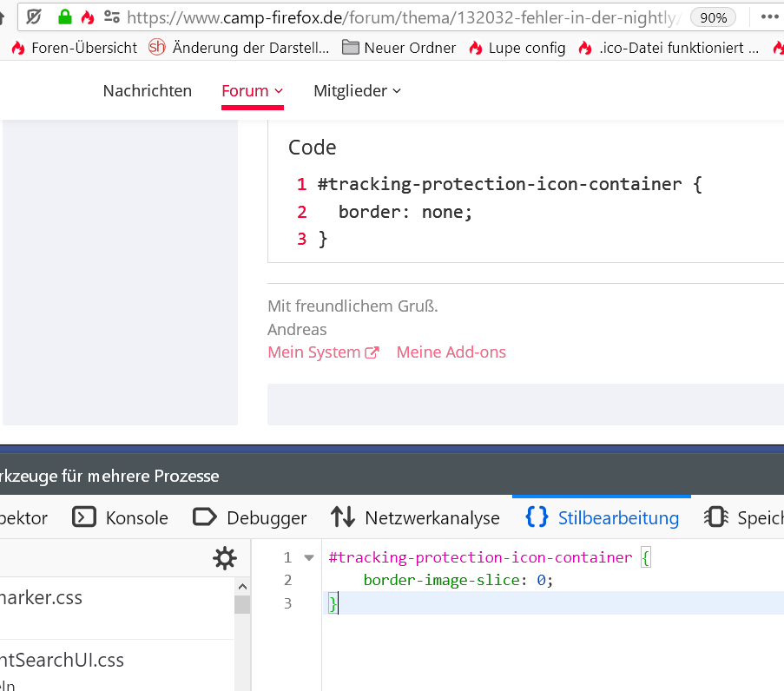Viewport: 784px width, 691px height.
Task: Switch to the Netzwerkanalyse devtools tab
Action: pyautogui.click(x=416, y=518)
